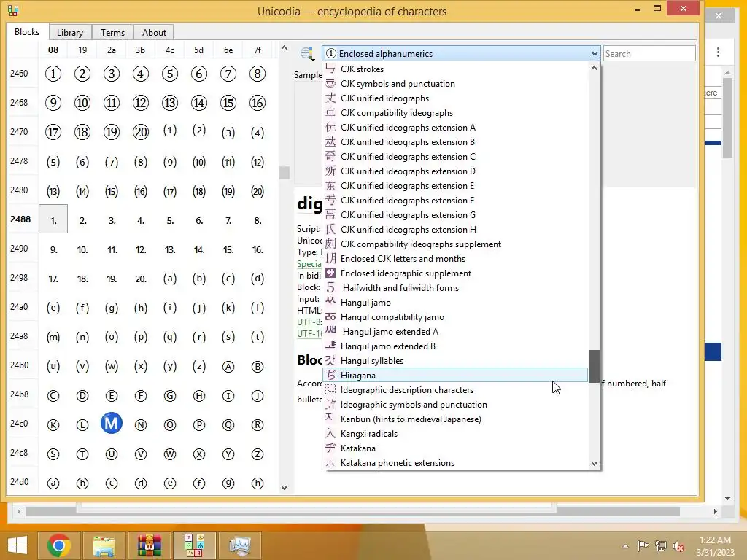Select the '20.' full stop character
Screen dimensions: 747x560
coord(141,279)
